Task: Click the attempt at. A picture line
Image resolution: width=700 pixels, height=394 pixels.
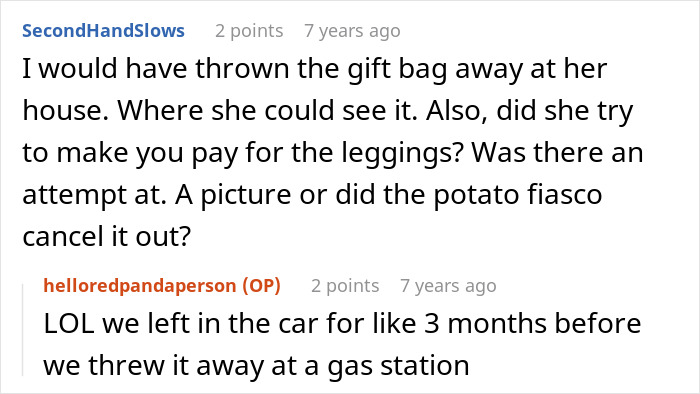Action: (312, 195)
